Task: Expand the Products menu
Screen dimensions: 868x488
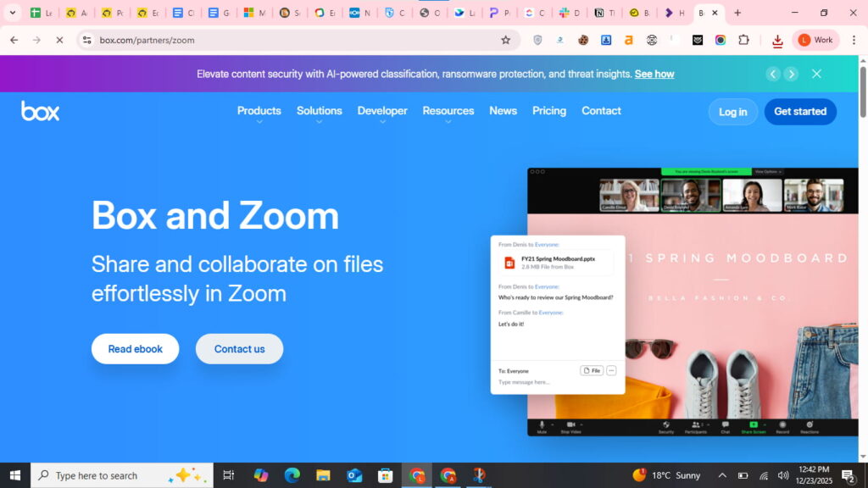Action: click(x=259, y=111)
